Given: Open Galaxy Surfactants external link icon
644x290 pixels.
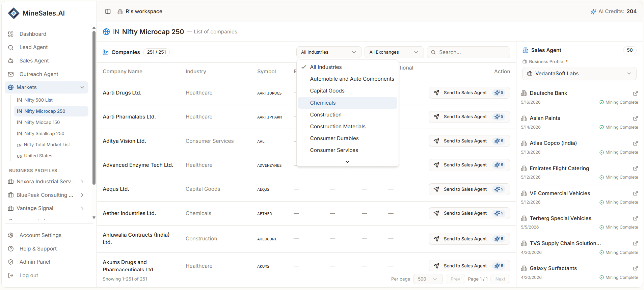Looking at the screenshot, I should tap(635, 268).
